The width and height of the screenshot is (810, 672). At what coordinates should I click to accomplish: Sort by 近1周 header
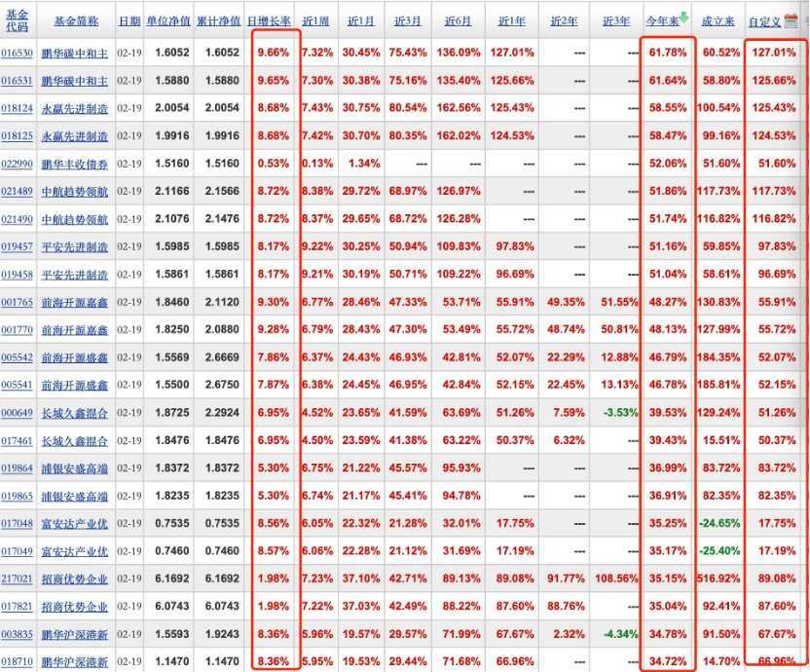(315, 21)
